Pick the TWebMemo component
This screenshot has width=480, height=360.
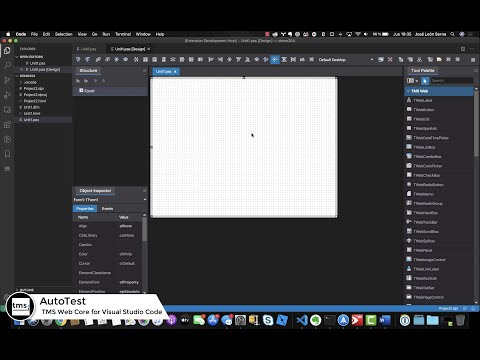[439, 194]
